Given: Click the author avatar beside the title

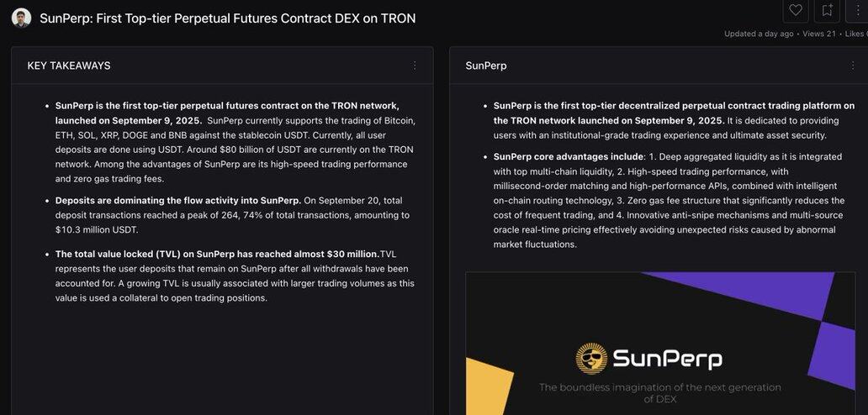Looking at the screenshot, I should point(21,18).
